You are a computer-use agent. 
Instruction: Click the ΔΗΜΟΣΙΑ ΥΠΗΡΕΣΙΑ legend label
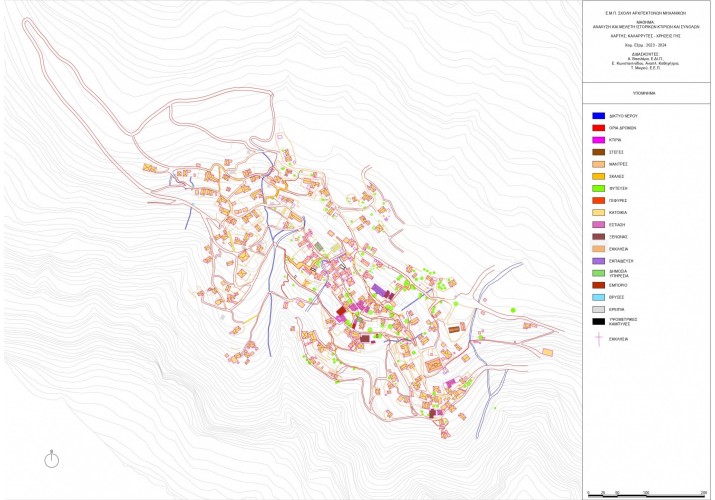[619, 273]
